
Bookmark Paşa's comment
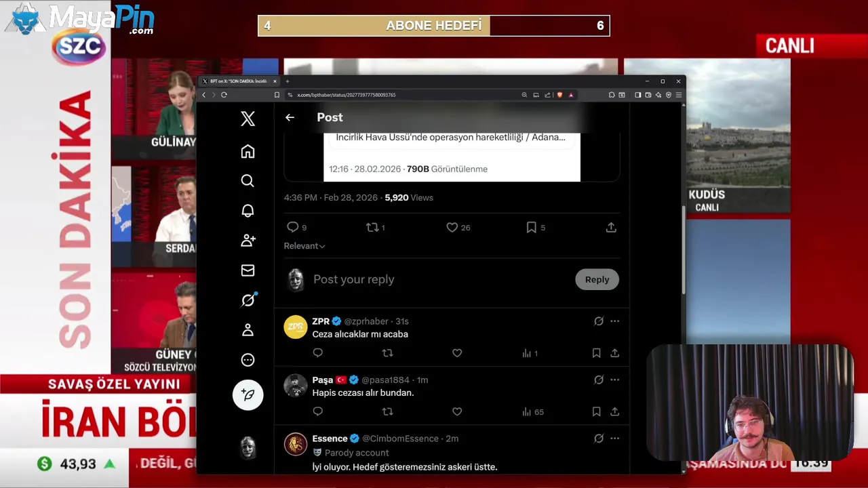[x=596, y=411]
